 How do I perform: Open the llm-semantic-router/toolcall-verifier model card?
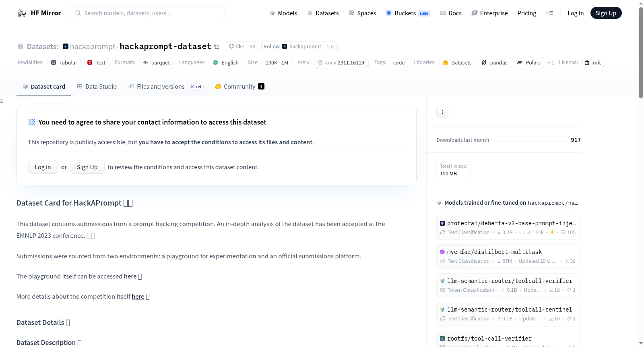508,285
